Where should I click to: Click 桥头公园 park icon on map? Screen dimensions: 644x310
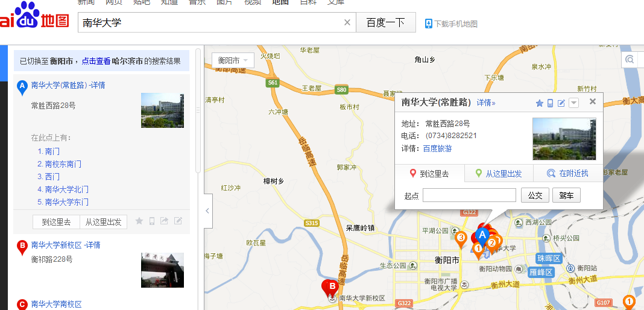coord(546,238)
